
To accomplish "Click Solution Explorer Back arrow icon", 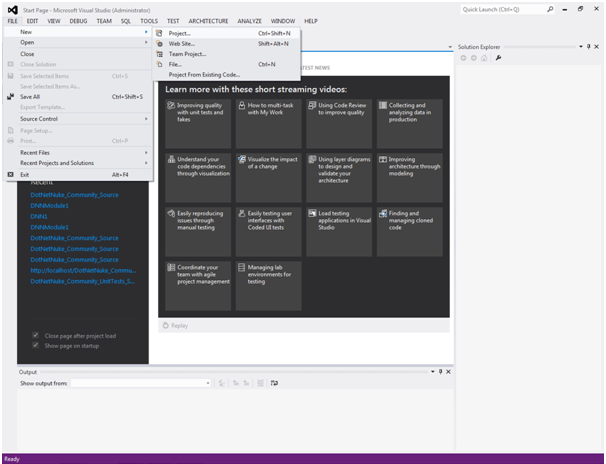I will tap(463, 58).
